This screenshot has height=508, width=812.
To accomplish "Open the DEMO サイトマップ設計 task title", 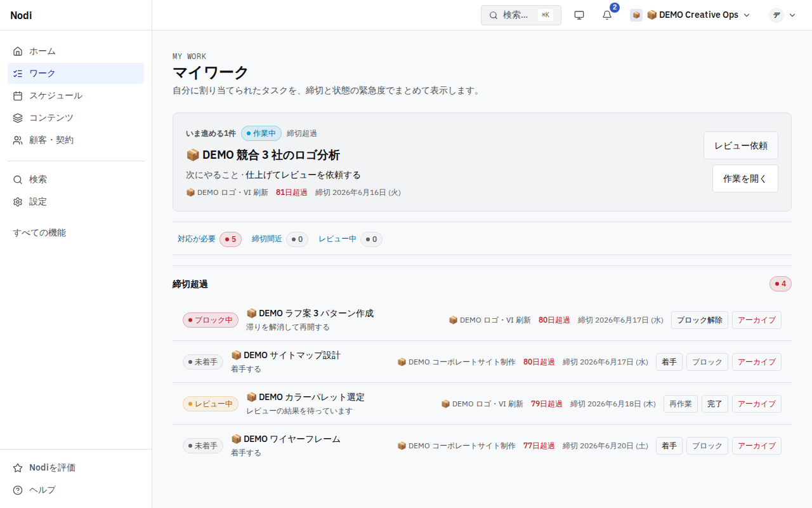I will (x=286, y=355).
